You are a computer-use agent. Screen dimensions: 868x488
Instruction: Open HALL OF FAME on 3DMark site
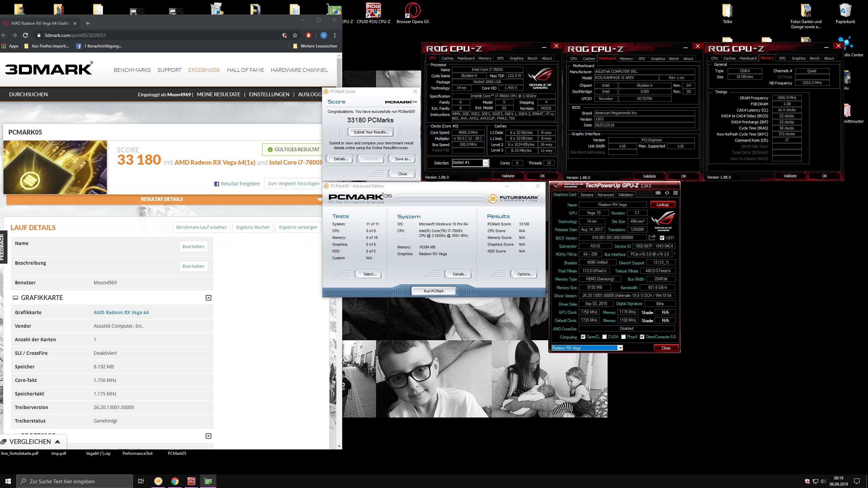[245, 70]
